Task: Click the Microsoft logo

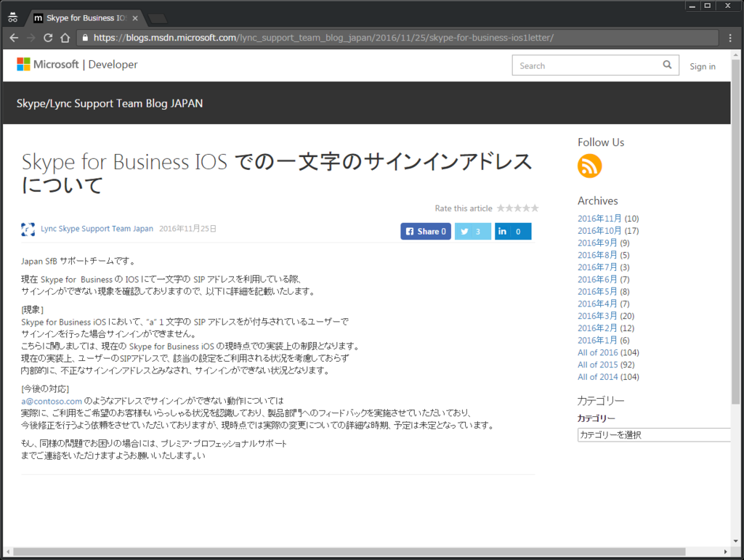Action: (23, 65)
